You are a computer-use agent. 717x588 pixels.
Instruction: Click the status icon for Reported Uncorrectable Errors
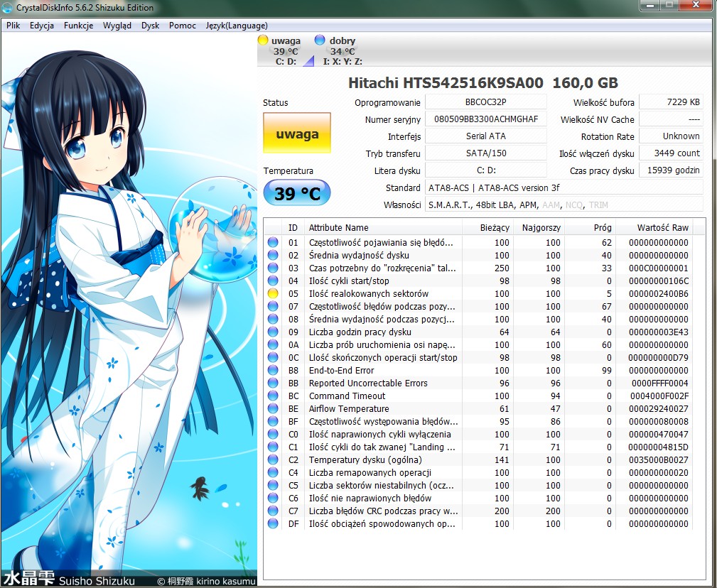point(273,383)
